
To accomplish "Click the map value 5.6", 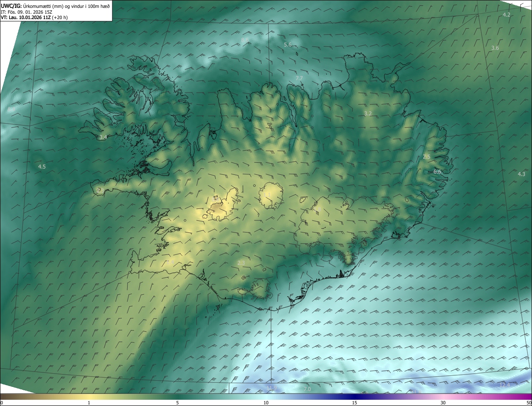I will (288, 44).
